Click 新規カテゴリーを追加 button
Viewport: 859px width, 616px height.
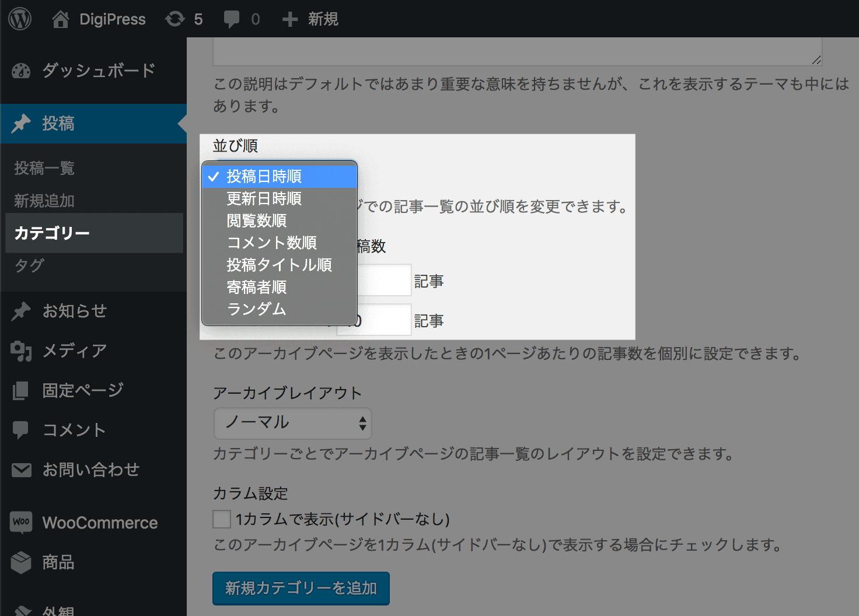click(301, 588)
